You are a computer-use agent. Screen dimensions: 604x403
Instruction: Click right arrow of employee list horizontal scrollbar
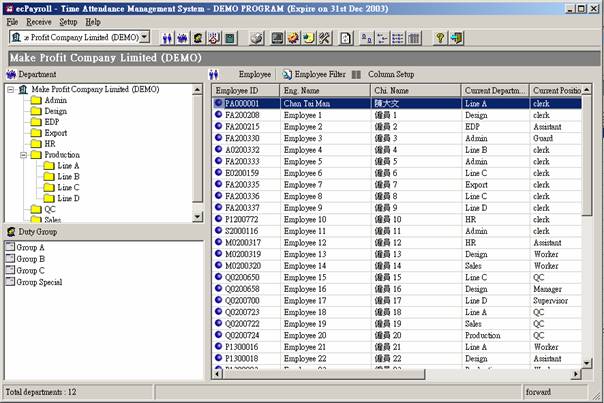(x=576, y=374)
